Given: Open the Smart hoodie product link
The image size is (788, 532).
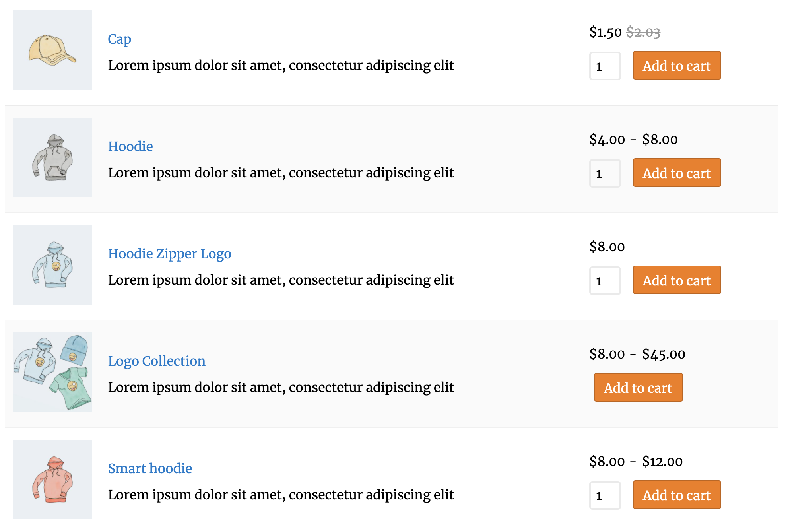Looking at the screenshot, I should [150, 468].
